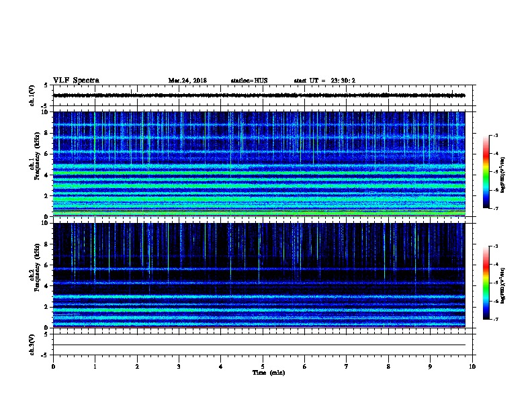Click tick label "10" on the time axis

pos(472,366)
